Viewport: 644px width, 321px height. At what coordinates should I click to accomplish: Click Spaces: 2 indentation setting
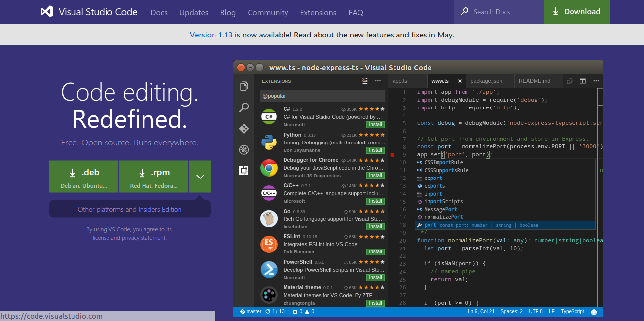pos(511,312)
